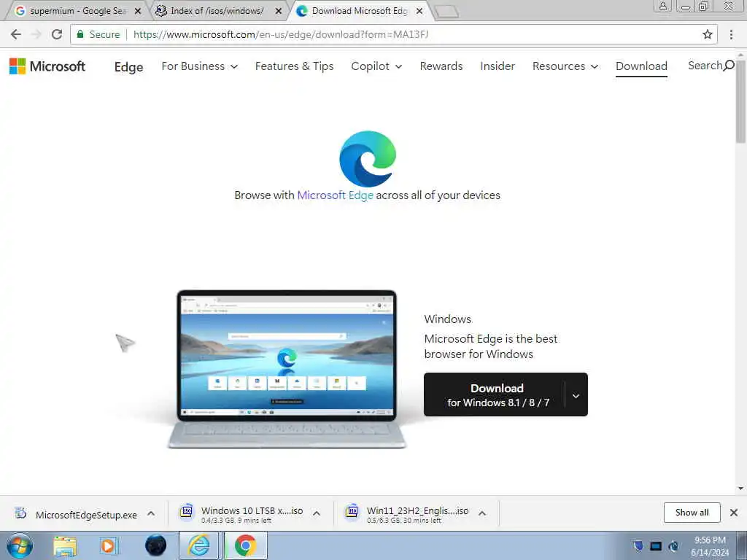Close the download shelf with X
Viewport: 747px width, 560px height.
(734, 513)
